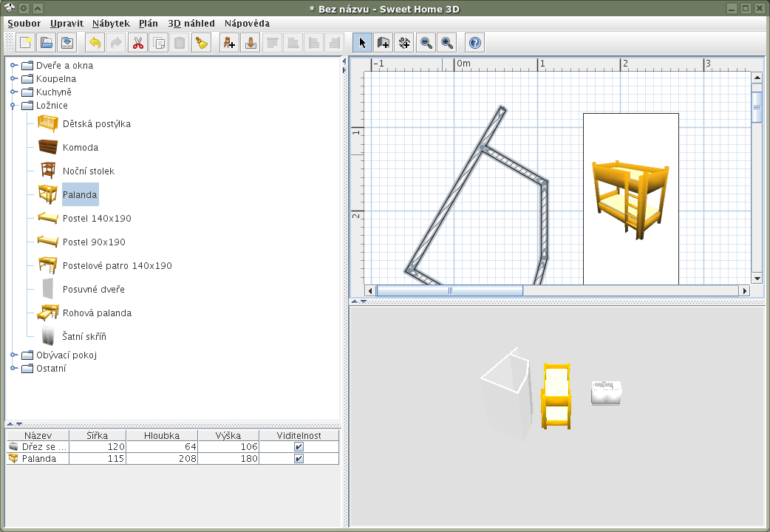Sort furniture table by Název column

tap(38, 435)
